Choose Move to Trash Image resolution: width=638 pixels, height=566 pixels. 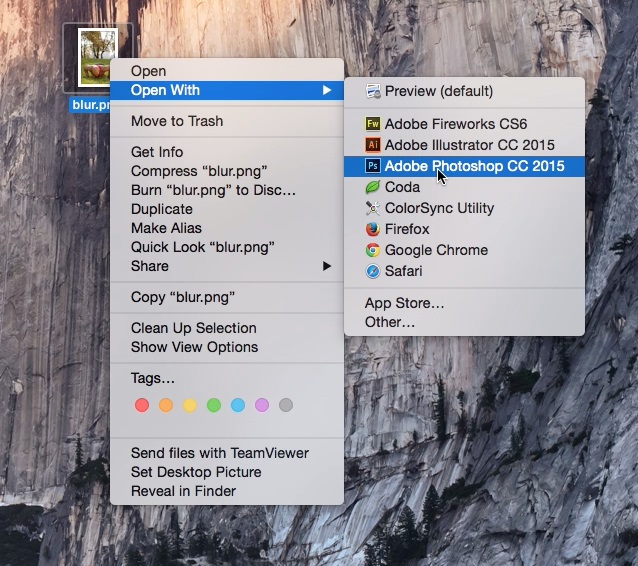tap(227, 121)
